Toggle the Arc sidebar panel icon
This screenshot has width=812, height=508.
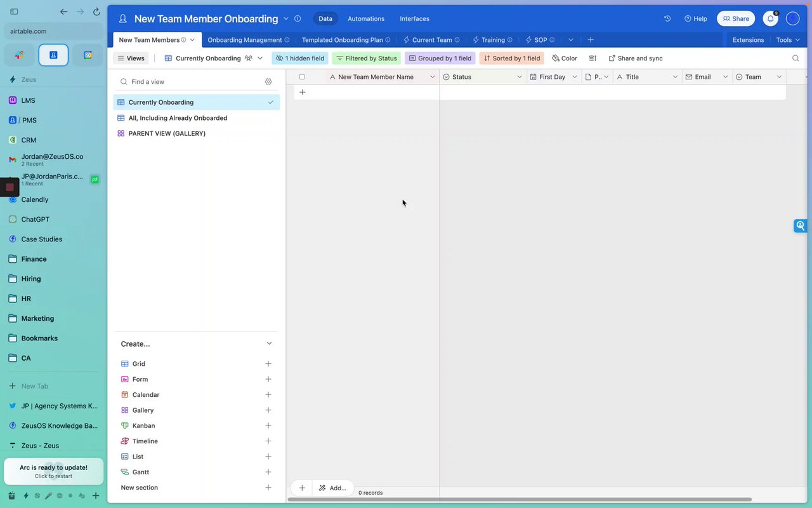[x=14, y=11]
